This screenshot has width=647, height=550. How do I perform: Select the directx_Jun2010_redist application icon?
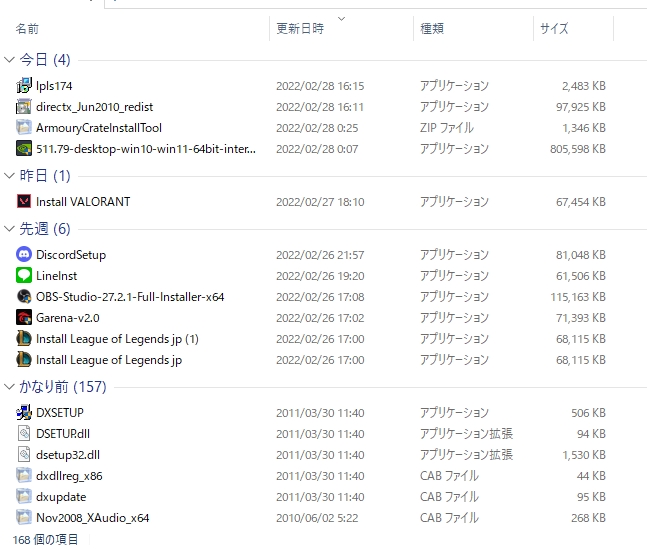click(x=24, y=106)
